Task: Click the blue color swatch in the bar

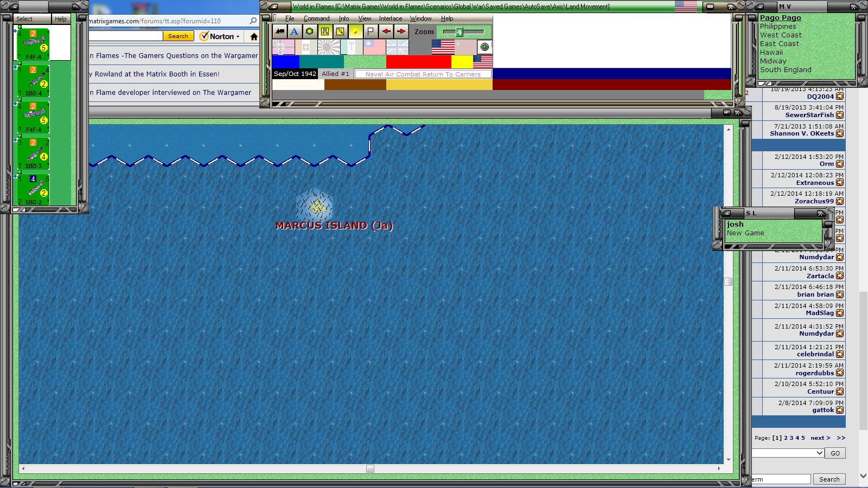Action: tap(286, 62)
